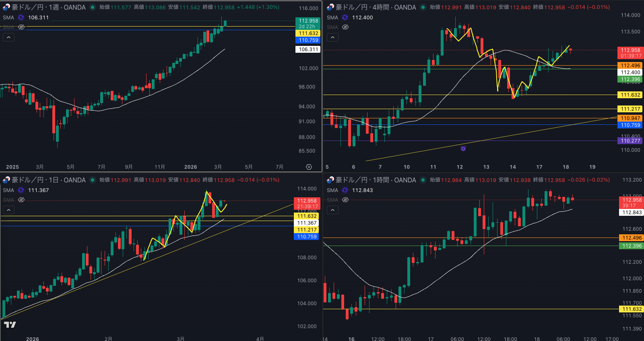Click the SMA refresh icon on 1-hour chart
The height and width of the screenshot is (341, 644).
[345, 190]
